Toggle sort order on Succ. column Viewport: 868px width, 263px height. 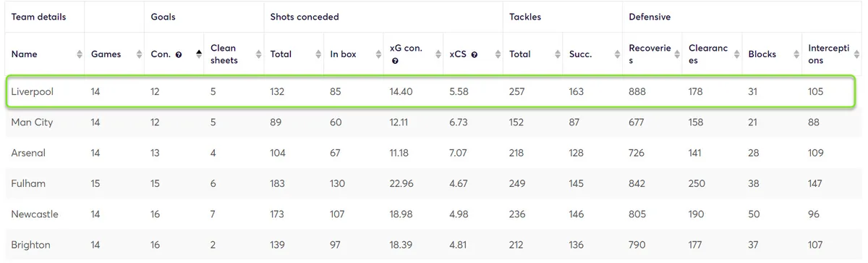coord(616,54)
